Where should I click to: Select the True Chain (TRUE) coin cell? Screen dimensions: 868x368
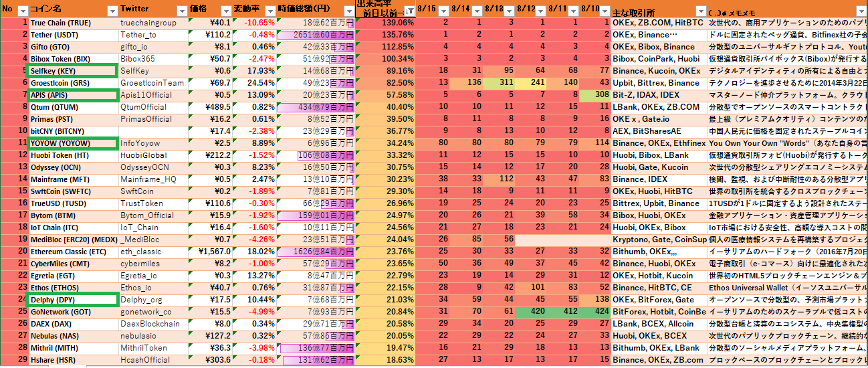[x=73, y=23]
